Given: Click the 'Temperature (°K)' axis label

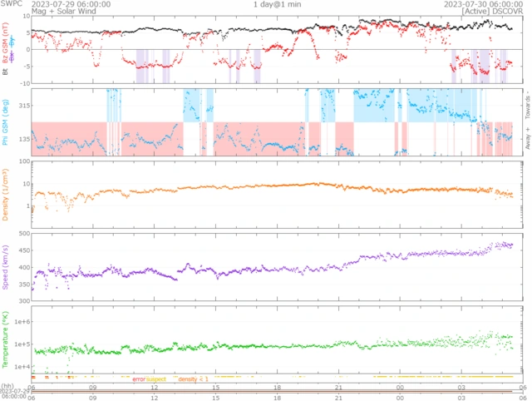Looking at the screenshot, I should 5,339.
